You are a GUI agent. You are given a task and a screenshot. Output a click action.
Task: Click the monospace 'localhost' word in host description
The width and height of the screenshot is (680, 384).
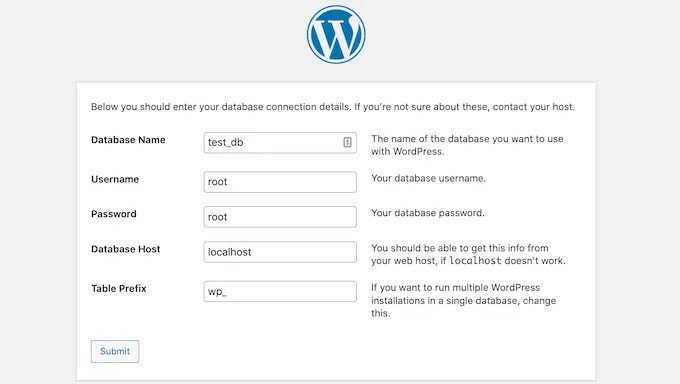475,261
